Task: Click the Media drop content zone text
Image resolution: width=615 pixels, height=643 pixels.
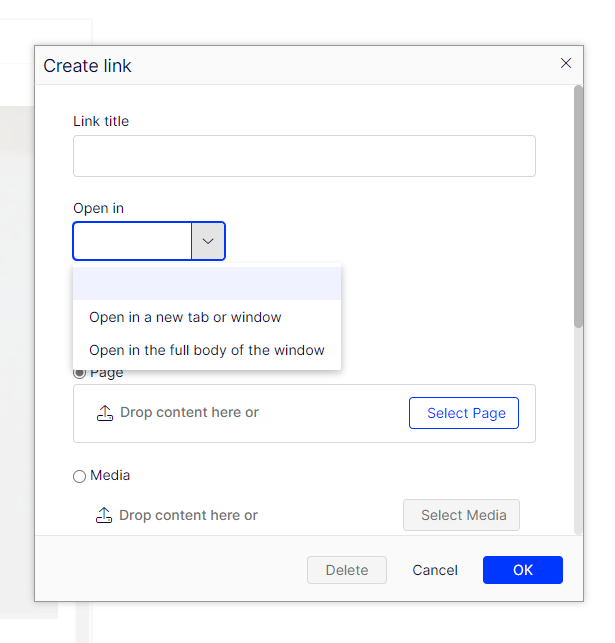Action: 188,515
